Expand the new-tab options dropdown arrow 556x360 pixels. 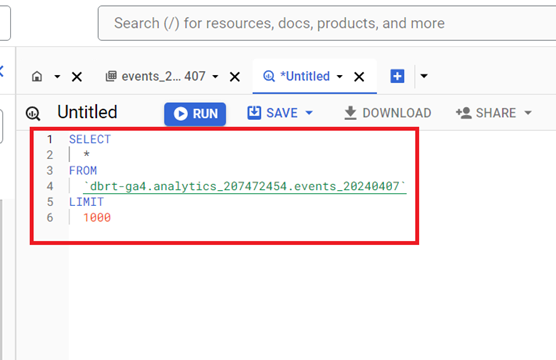(424, 76)
